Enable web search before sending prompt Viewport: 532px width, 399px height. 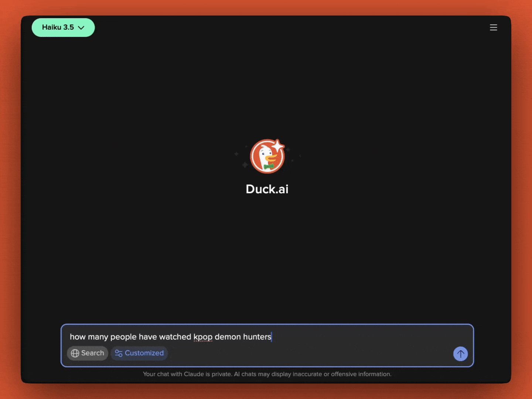tap(87, 353)
